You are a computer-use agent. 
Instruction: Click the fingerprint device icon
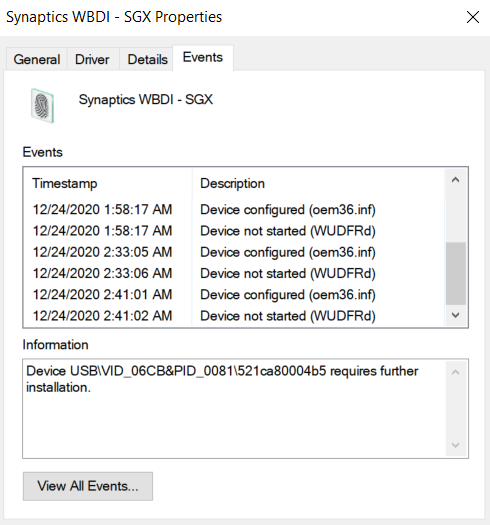[x=42, y=105]
